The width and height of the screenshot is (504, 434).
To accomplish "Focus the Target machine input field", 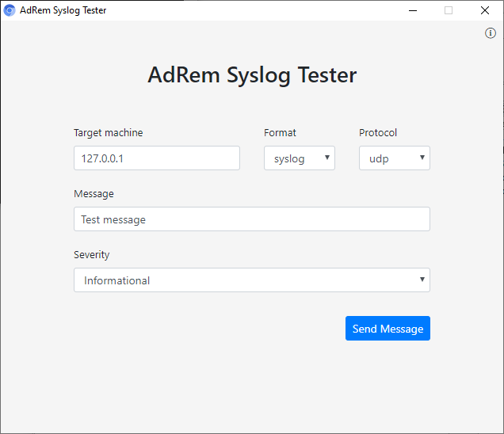I will coord(157,158).
